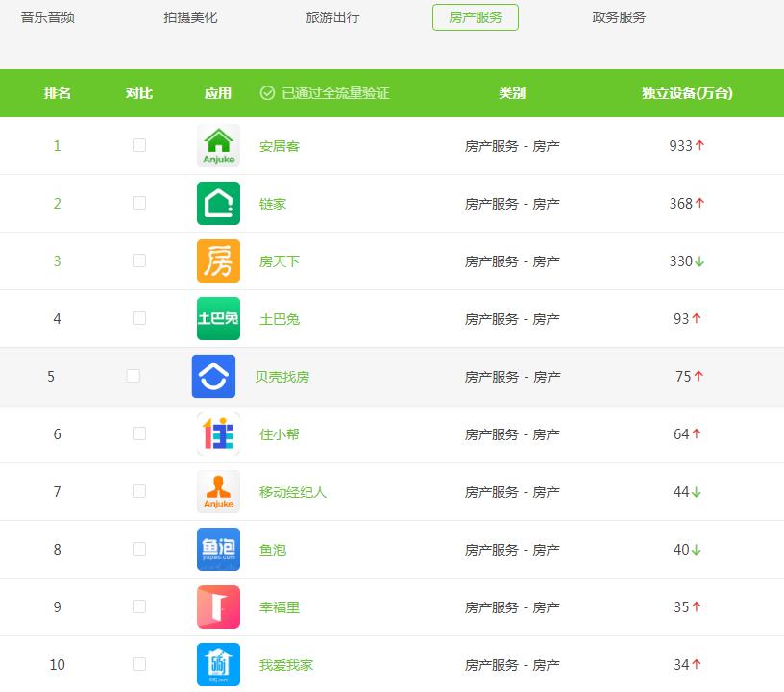The height and width of the screenshot is (692, 784).
Task: Click the 链家 green house icon
Action: point(218,203)
